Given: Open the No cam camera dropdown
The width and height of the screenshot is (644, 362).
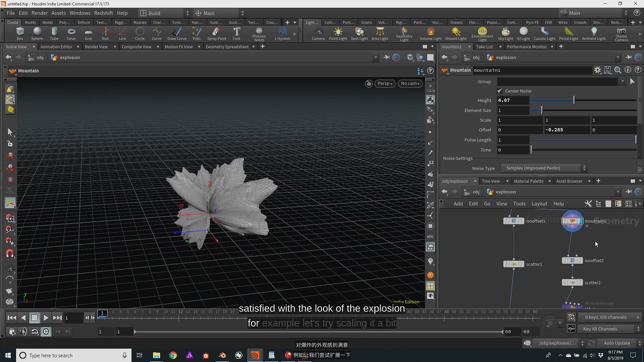Looking at the screenshot, I should (410, 83).
